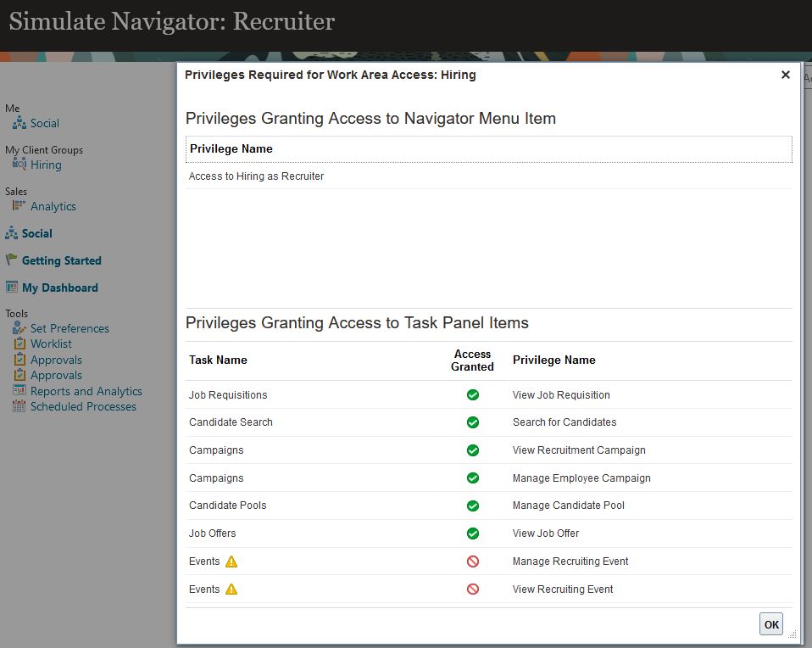Close the Privileges Required dialog

[786, 75]
